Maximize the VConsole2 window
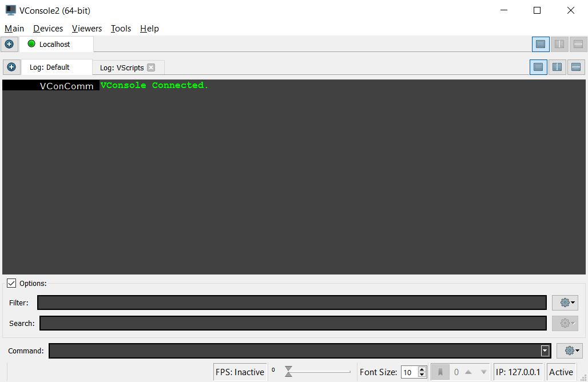The width and height of the screenshot is (588, 382). pos(537,10)
